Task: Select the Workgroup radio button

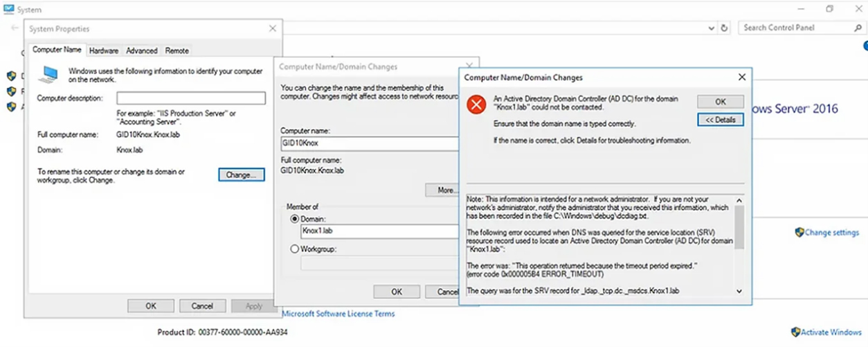Action: [295, 249]
